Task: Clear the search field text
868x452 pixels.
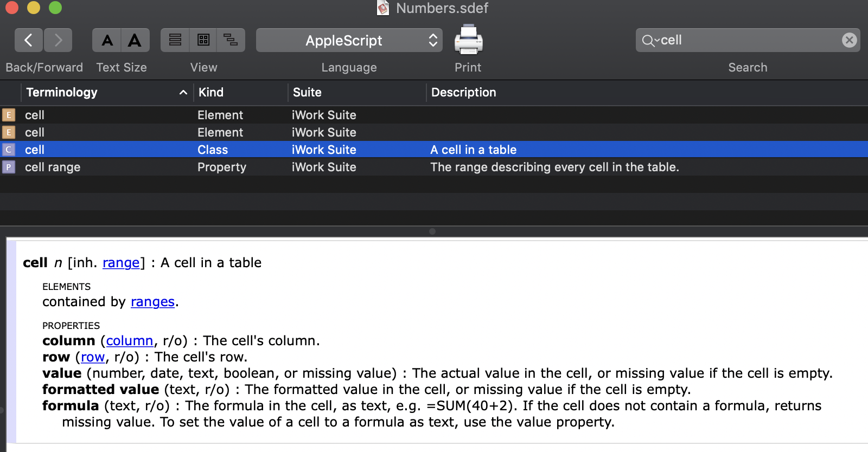Action: point(849,40)
